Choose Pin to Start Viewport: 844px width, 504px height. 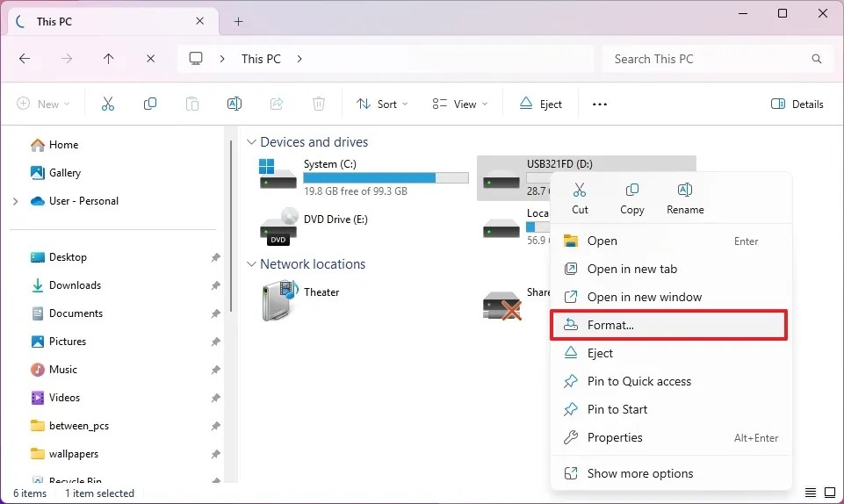pos(669,409)
